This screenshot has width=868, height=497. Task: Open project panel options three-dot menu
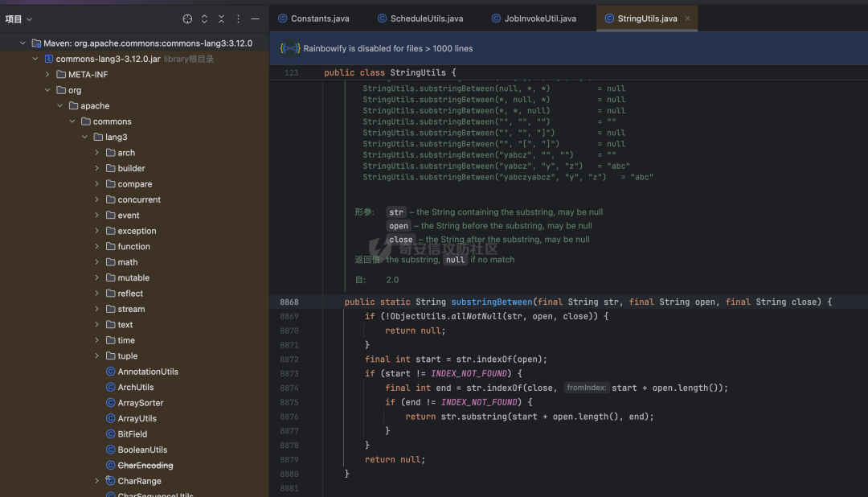tap(239, 18)
